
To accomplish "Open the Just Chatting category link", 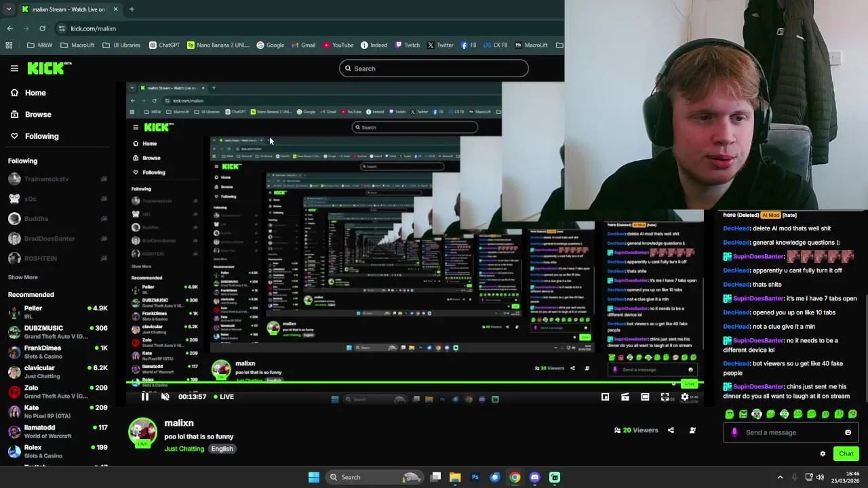I will [x=184, y=449].
